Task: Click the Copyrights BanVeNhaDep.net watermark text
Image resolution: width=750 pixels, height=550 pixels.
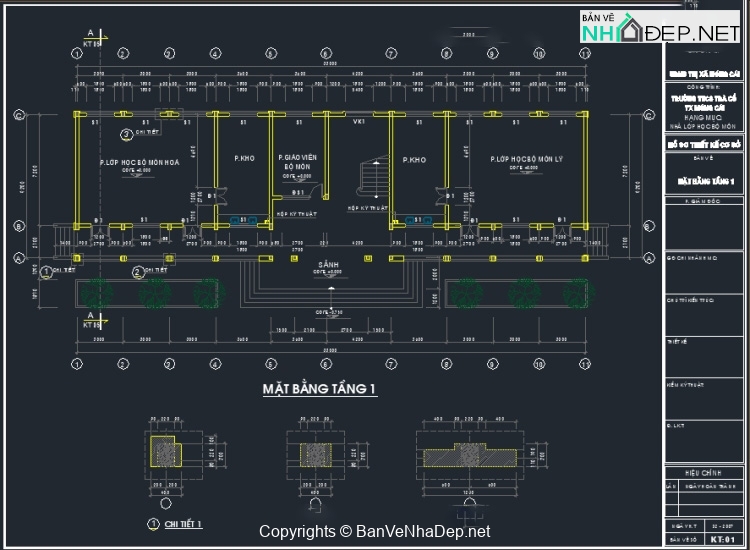Action: click(375, 532)
